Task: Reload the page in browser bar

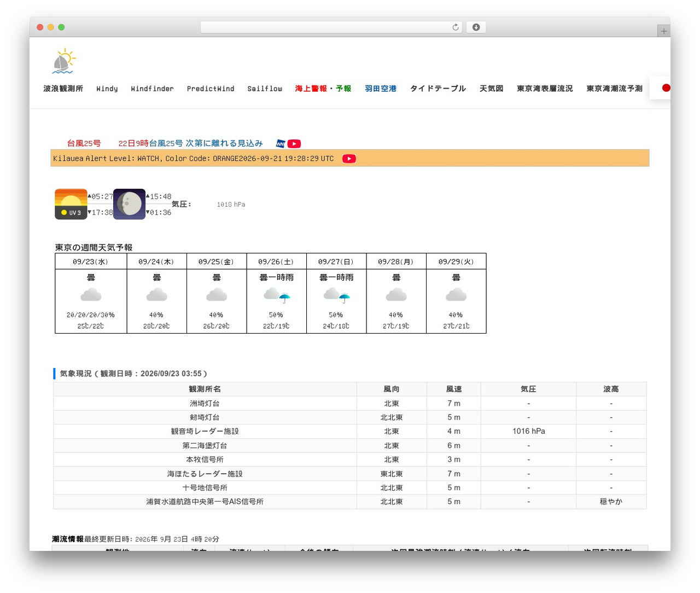Action: [456, 27]
